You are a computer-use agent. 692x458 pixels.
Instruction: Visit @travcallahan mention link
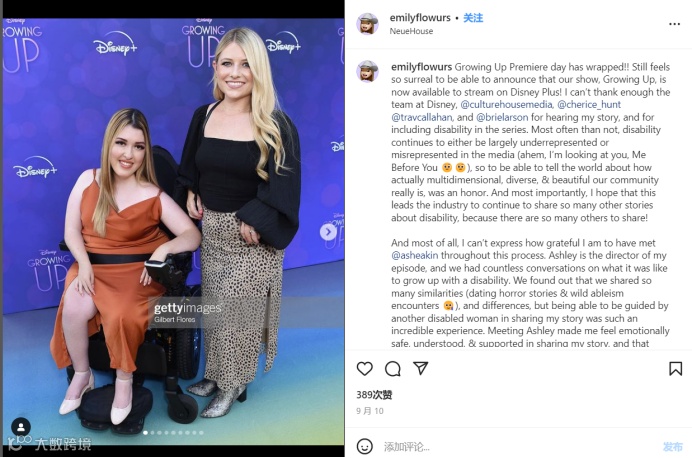point(421,117)
